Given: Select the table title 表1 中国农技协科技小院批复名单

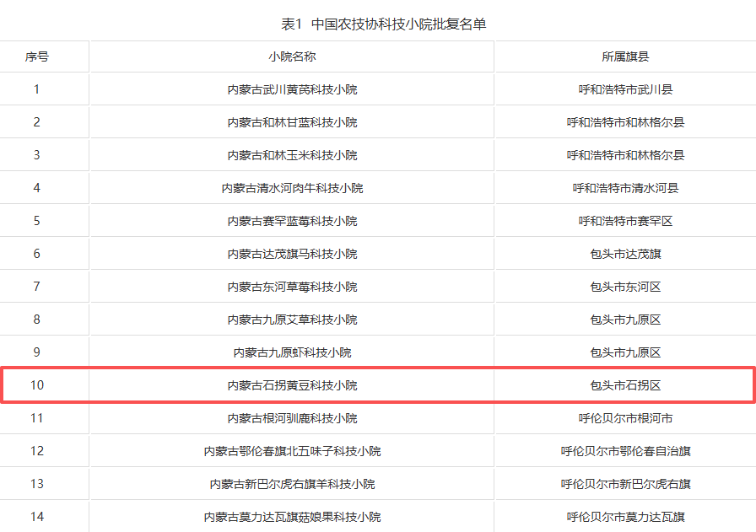Looking at the screenshot, I should [384, 24].
